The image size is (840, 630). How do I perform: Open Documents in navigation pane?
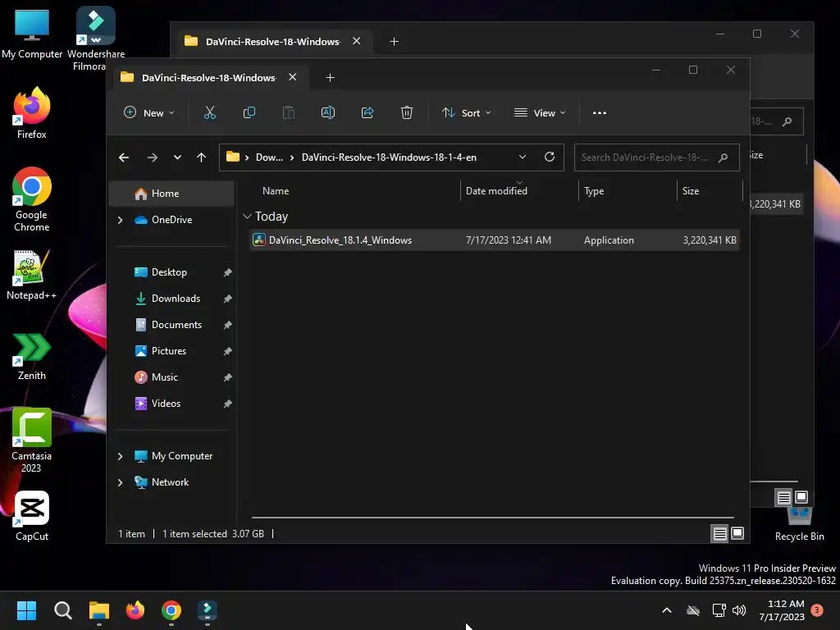(176, 325)
